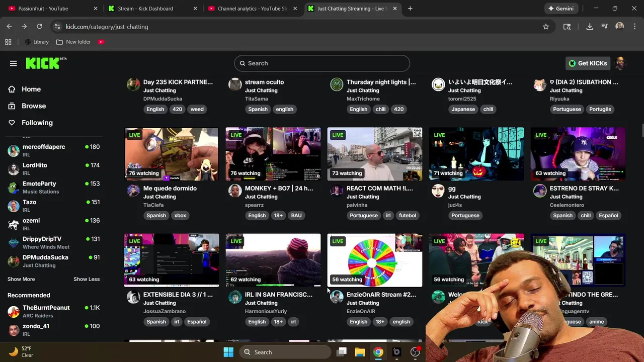Click the MaxTrichome channel avatar
644x362 pixels.
pos(337,84)
